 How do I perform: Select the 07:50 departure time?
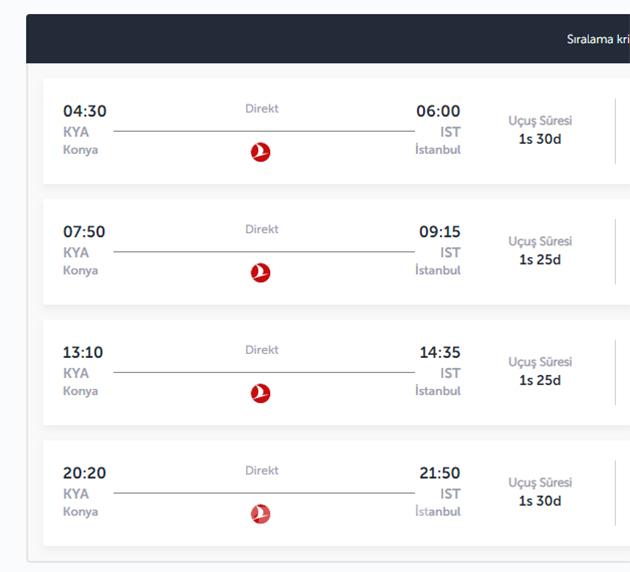click(x=84, y=232)
